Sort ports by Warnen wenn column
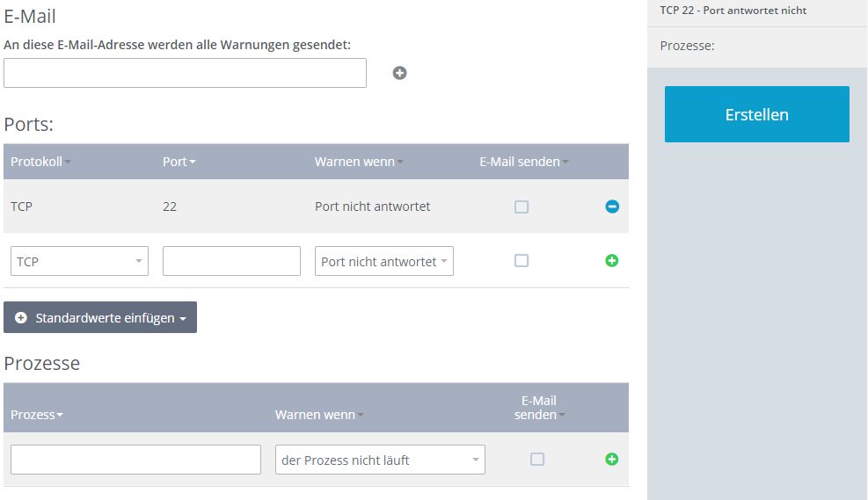The height and width of the screenshot is (500, 868). pos(358,162)
